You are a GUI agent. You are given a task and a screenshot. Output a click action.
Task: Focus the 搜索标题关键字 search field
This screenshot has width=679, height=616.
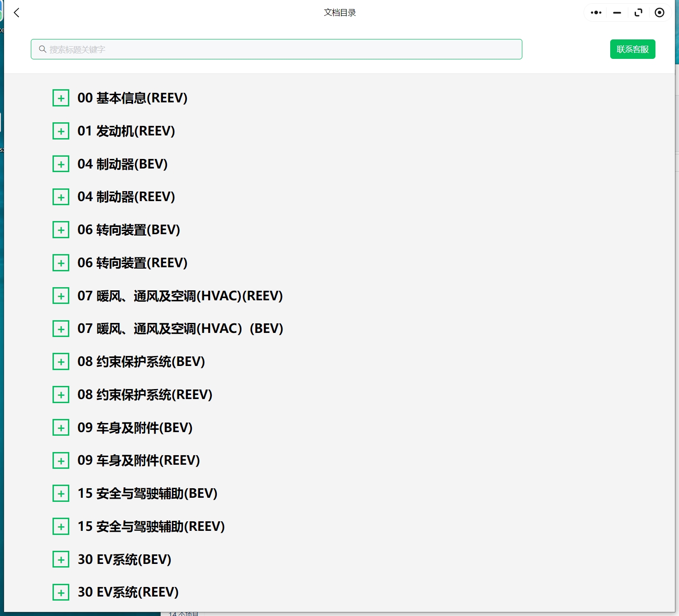(x=281, y=49)
